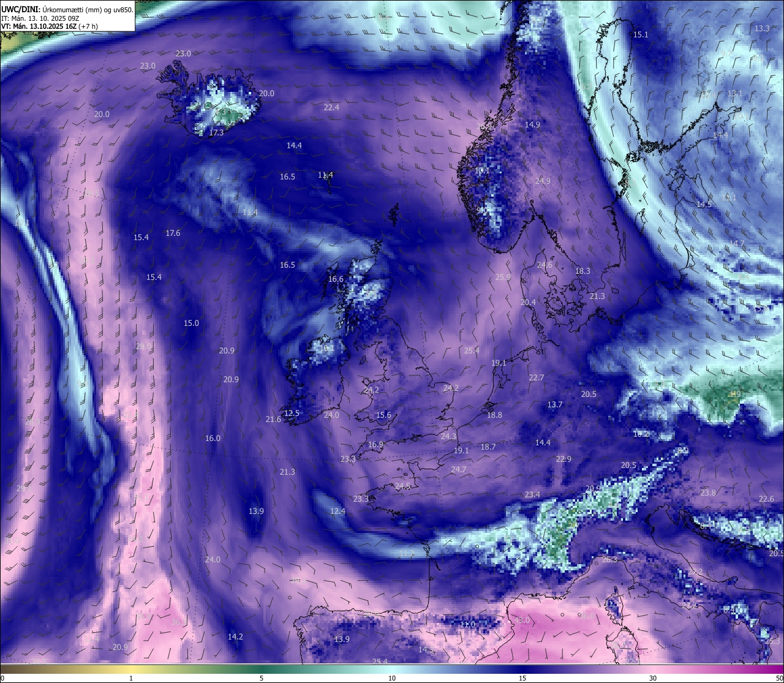Select the 15.1 value over northern Scandinavia
784x683 pixels.
[641, 35]
